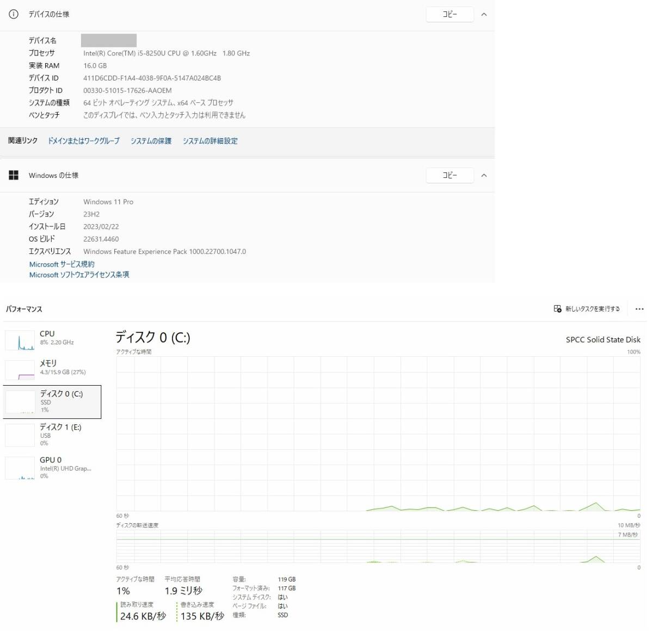This screenshot has height=644, width=653.
Task: Select the ディスク 0 (C:) entry label
Action: coord(61,394)
